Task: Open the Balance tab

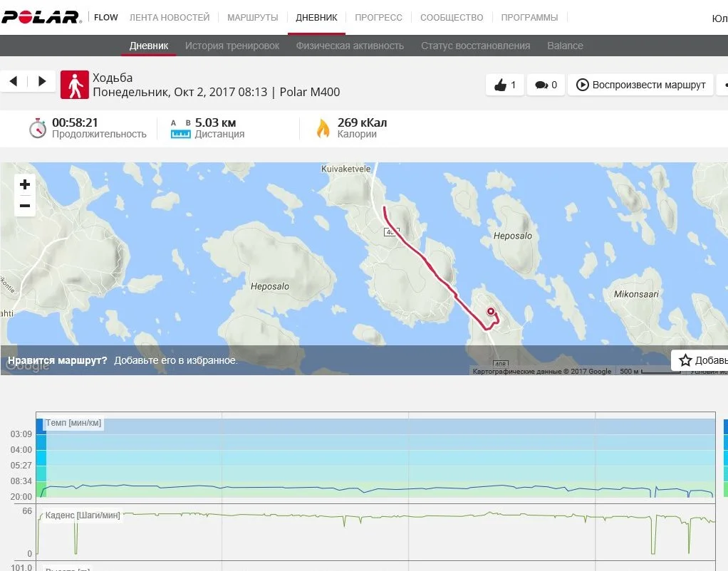Action: click(x=565, y=46)
